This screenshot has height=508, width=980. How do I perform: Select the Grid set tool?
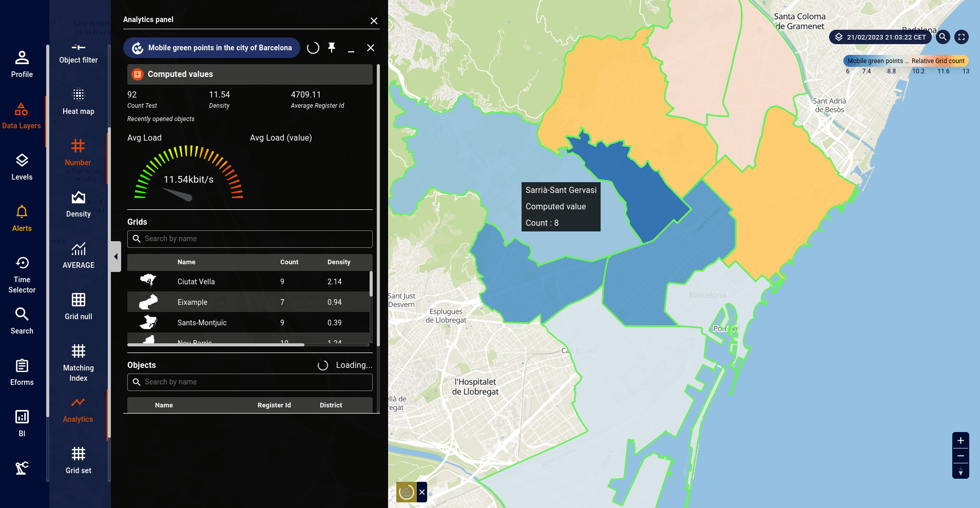[79, 461]
